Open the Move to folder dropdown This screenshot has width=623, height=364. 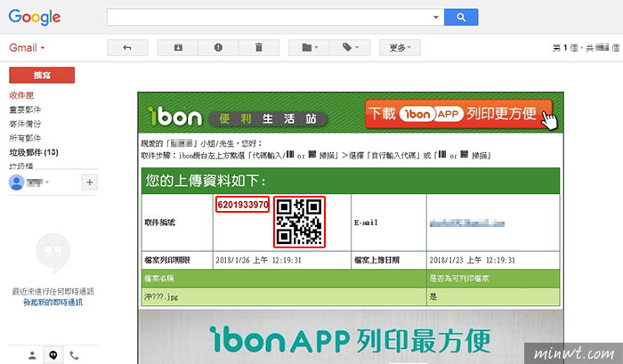tap(310, 48)
